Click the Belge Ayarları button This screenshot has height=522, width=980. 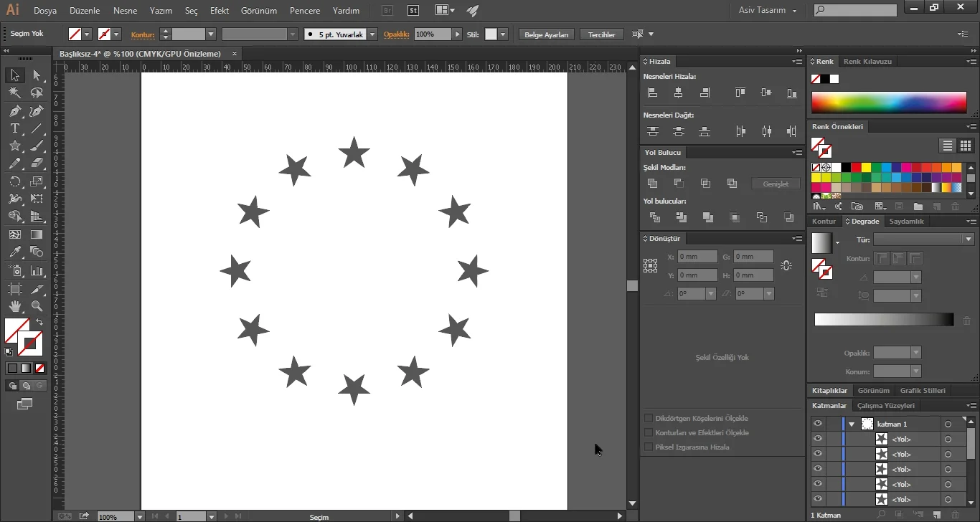click(x=547, y=34)
